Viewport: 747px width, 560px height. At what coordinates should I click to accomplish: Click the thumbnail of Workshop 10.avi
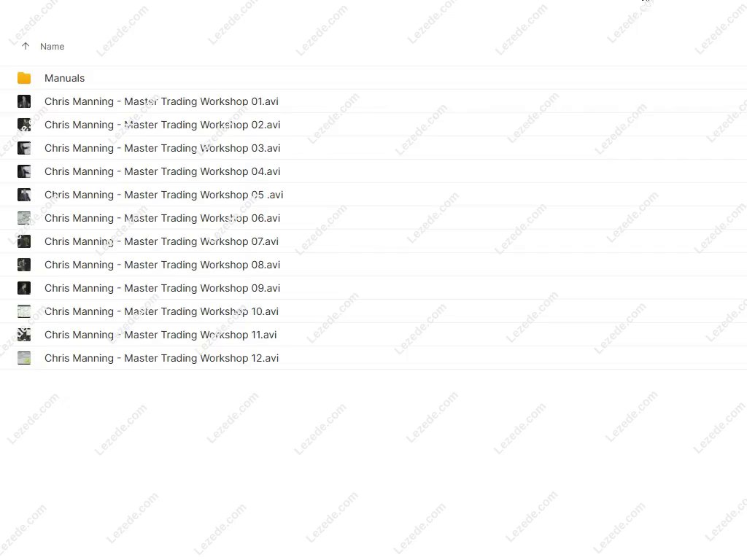point(24,311)
